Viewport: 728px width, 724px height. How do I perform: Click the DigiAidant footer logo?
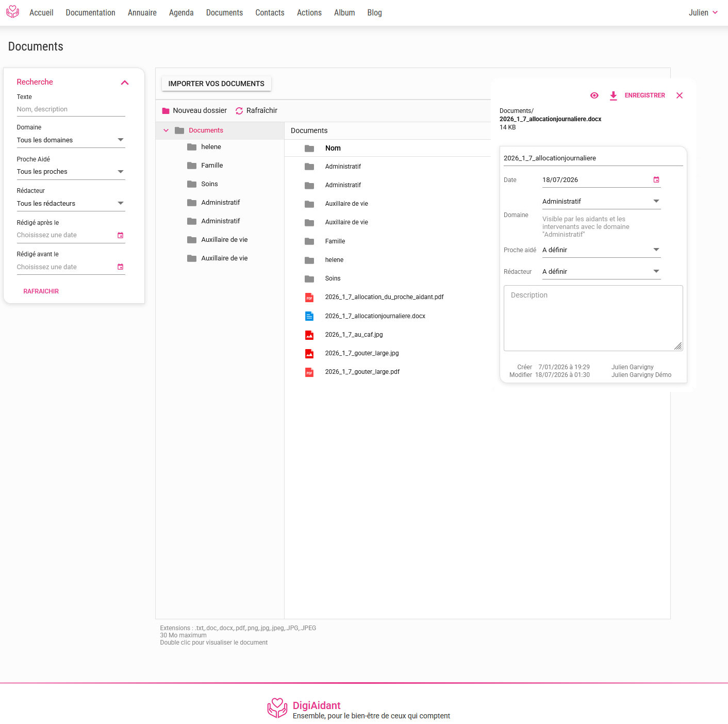[277, 708]
